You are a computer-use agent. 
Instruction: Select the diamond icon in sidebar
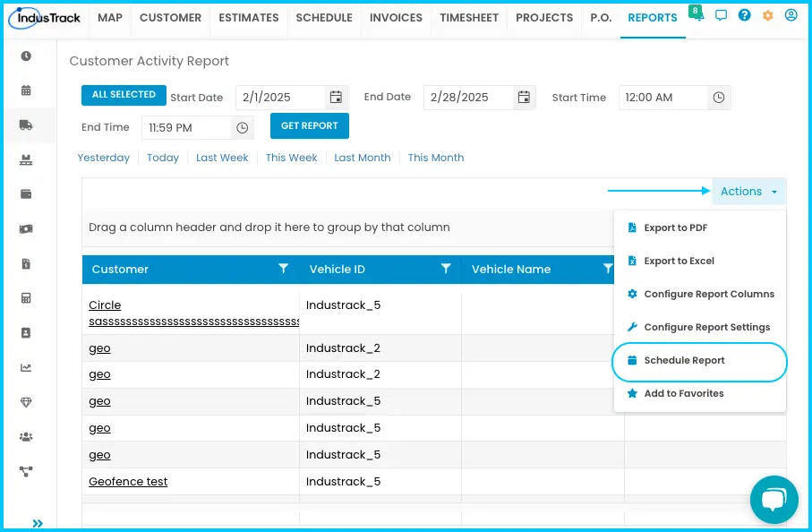click(26, 402)
